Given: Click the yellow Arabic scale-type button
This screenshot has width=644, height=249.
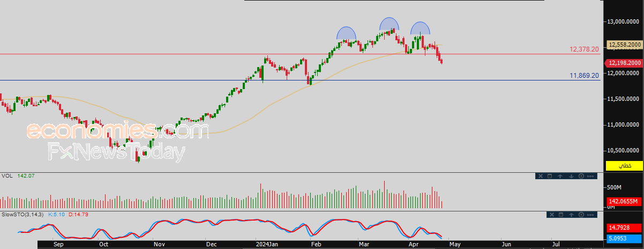Looking at the screenshot, I should pos(624,165).
